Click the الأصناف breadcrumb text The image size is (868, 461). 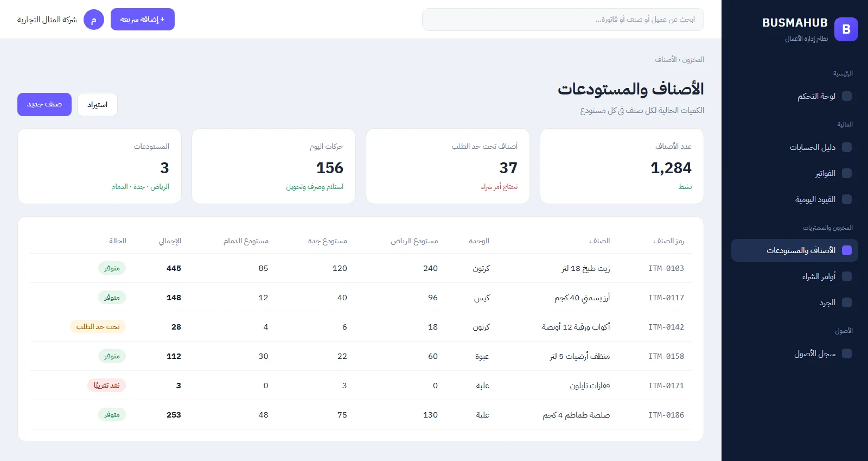[666, 60]
